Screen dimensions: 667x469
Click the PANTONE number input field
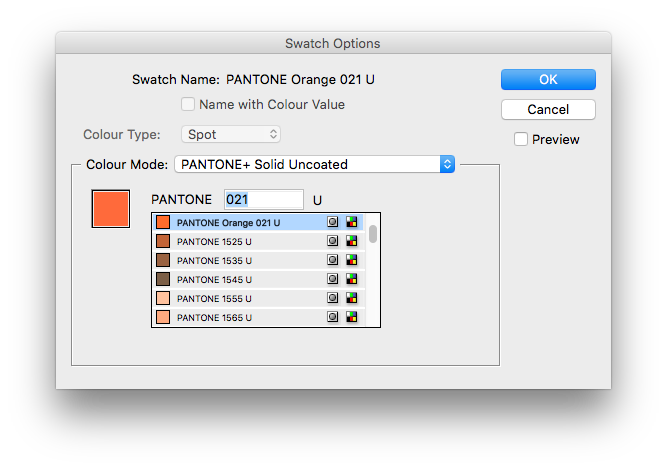pos(264,199)
